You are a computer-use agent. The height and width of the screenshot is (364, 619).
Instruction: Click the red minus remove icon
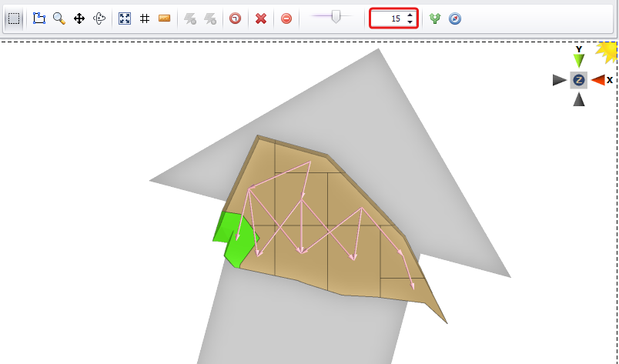[286, 18]
